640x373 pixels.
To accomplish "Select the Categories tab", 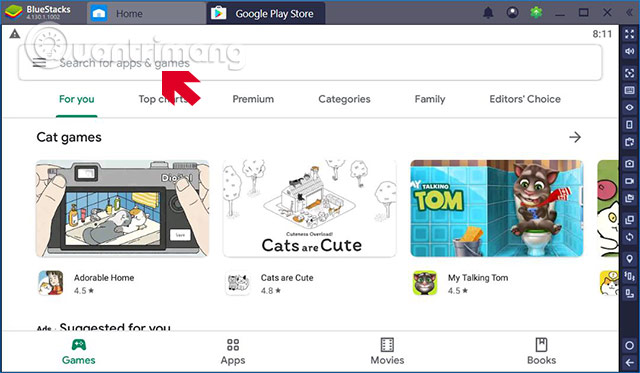I will point(344,99).
